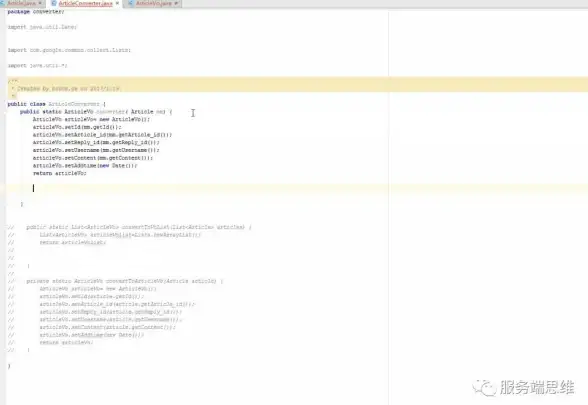
Task: Click the articleVo.setAddtime(new Date()) line
Action: click(x=85, y=165)
